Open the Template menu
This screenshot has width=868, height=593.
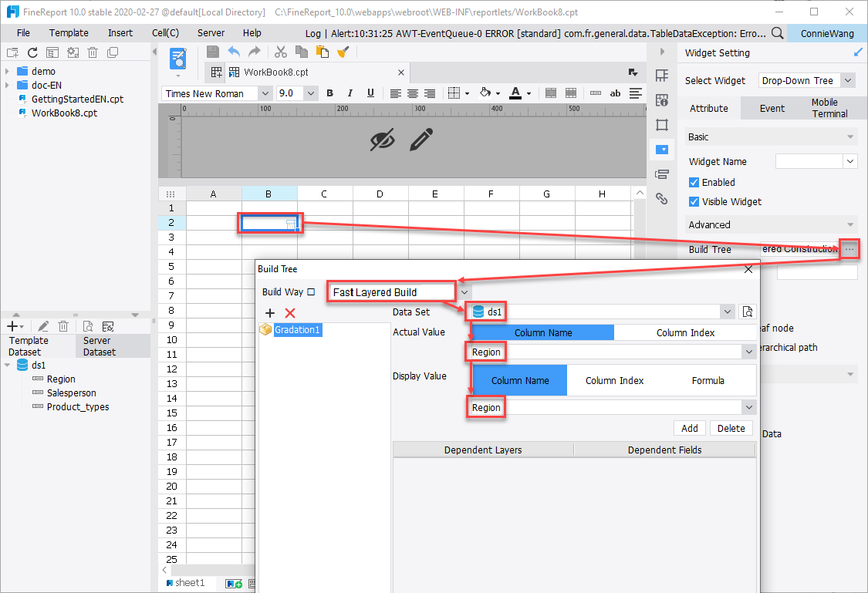click(x=69, y=32)
